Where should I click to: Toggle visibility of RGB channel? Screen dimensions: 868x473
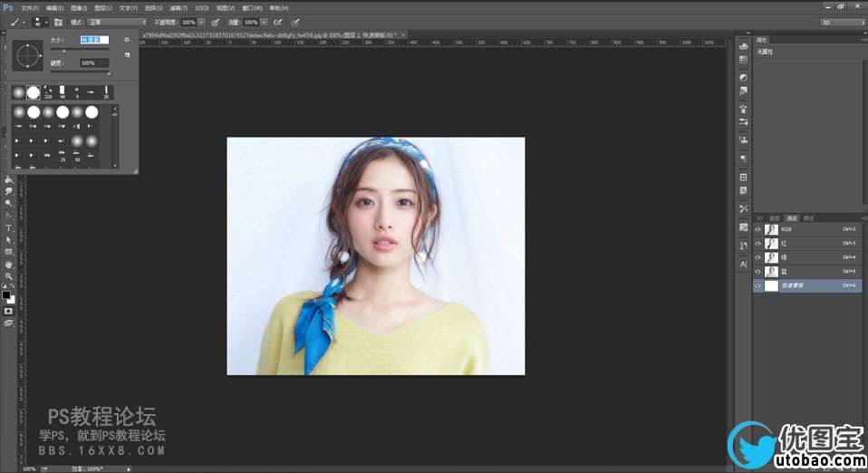point(757,229)
